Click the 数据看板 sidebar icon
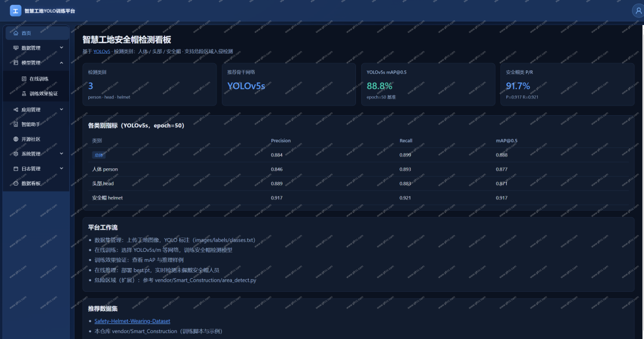Screen dimensions: 644x339 (16, 183)
